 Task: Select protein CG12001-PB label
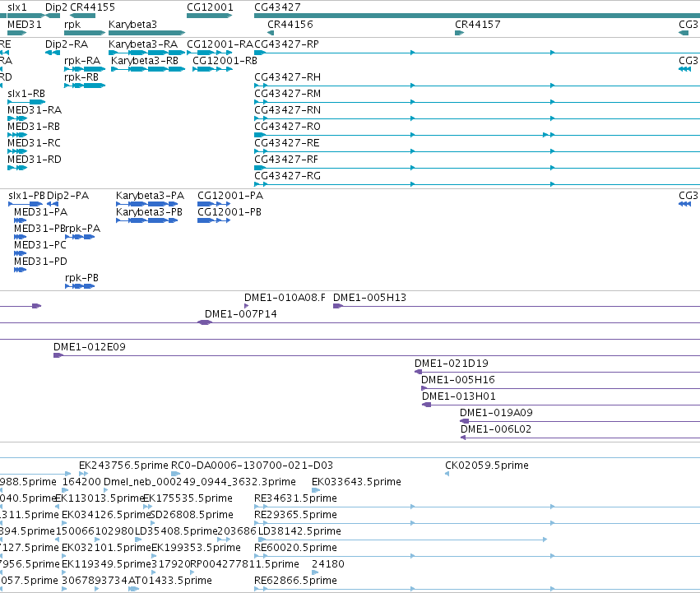click(x=229, y=212)
